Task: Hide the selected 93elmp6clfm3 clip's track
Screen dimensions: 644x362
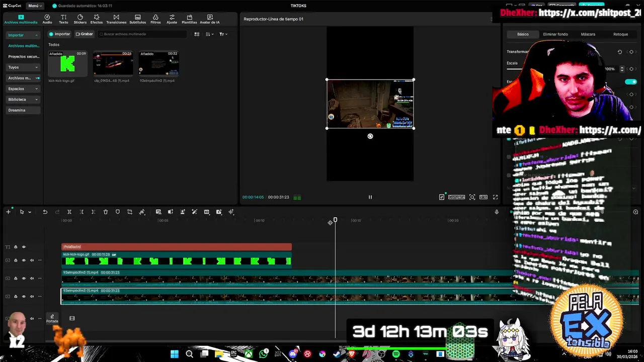Action: (x=24, y=297)
